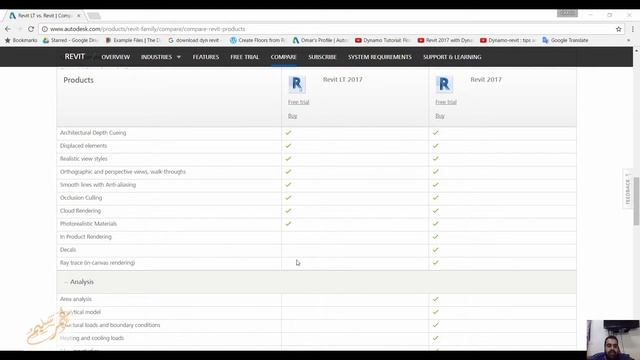Viewport: 640px width, 360px height.
Task: Click Smooth lines with Anti-aliasing row
Action: coord(98,185)
